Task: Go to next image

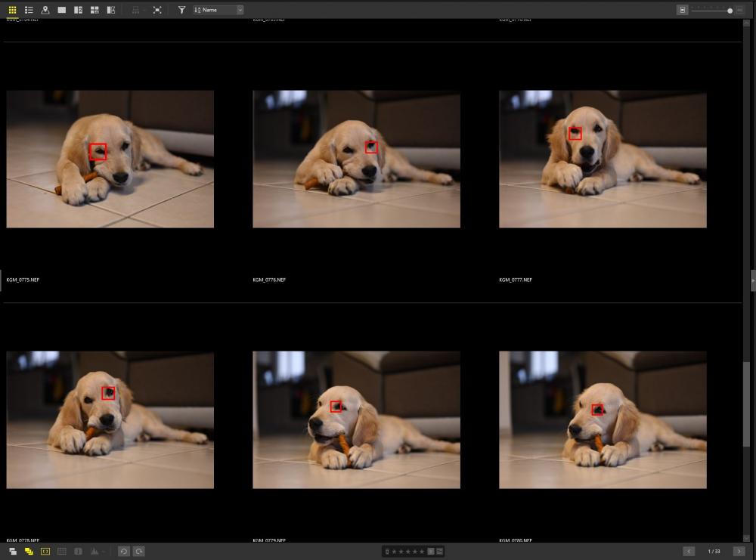Action: coord(739,552)
